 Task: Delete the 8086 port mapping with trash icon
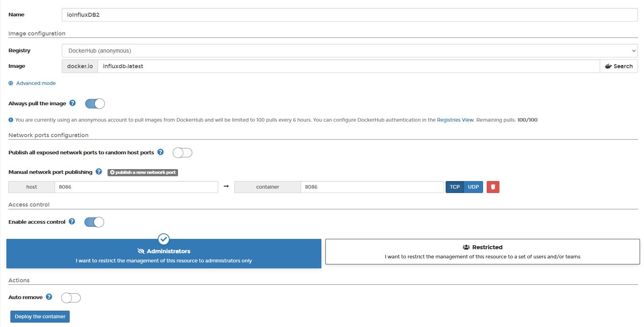pyautogui.click(x=493, y=187)
